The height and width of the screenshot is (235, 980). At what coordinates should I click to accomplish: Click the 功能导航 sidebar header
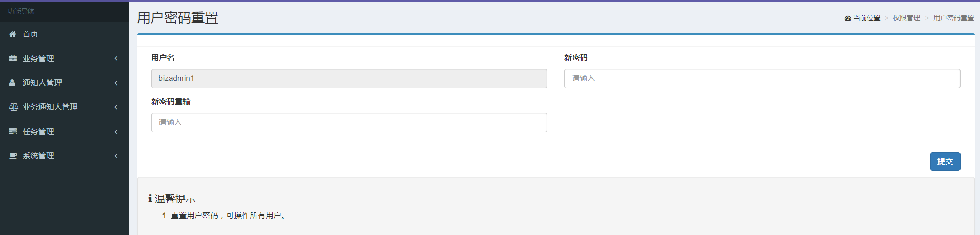[x=21, y=11]
